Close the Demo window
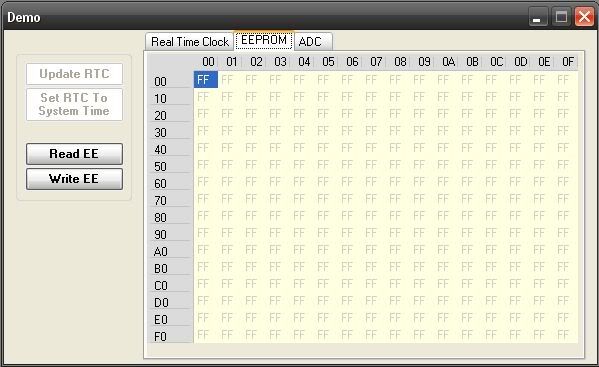This screenshot has width=599, height=367. [x=584, y=17]
